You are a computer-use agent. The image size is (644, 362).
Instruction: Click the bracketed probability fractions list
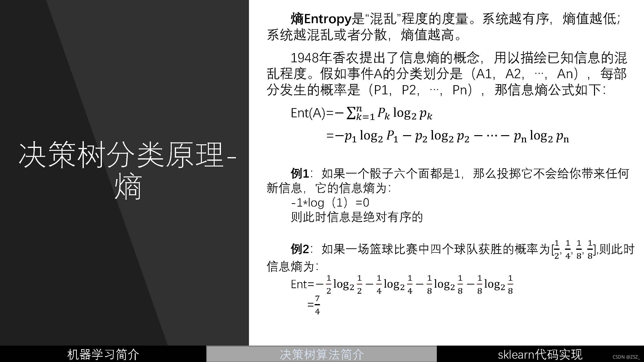[x=574, y=249]
